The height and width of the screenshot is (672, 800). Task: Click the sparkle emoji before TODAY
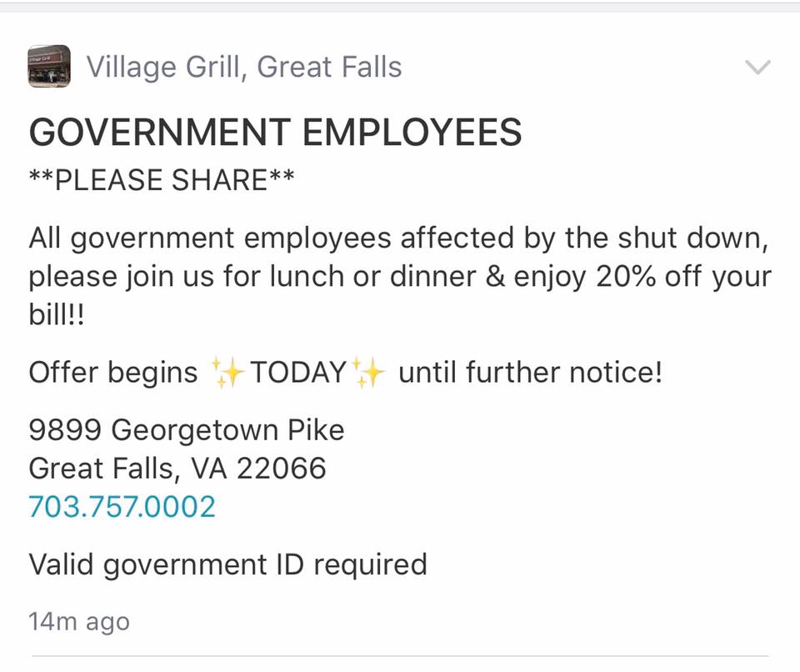pos(226,372)
